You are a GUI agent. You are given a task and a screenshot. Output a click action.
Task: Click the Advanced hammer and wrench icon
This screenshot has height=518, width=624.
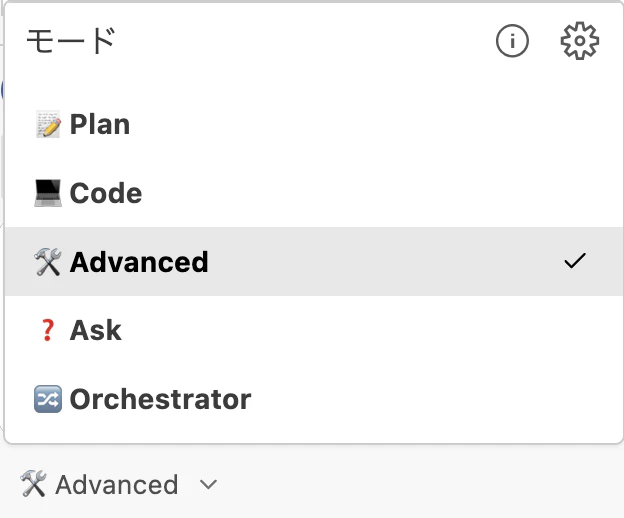pyautogui.click(x=48, y=262)
